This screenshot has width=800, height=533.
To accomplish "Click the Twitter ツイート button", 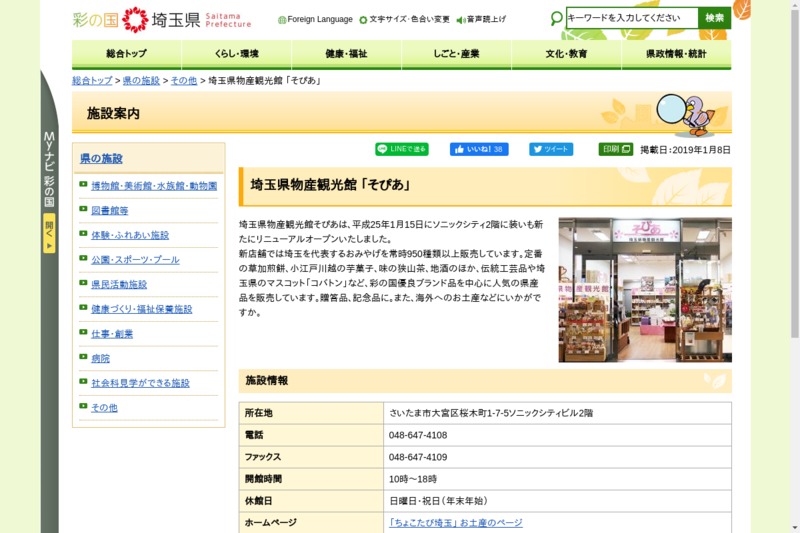I will coord(551,149).
